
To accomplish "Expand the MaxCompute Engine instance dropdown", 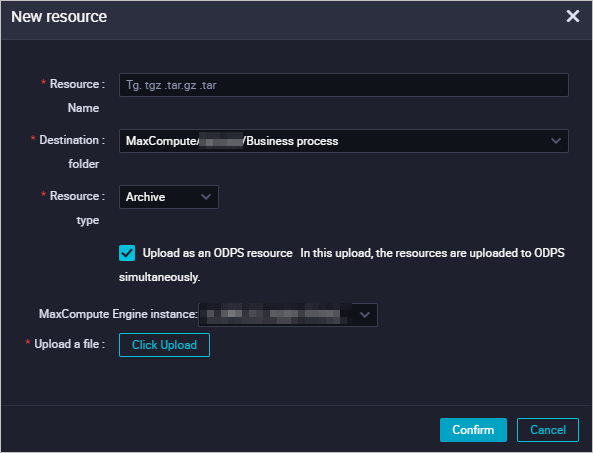I will (x=288, y=315).
